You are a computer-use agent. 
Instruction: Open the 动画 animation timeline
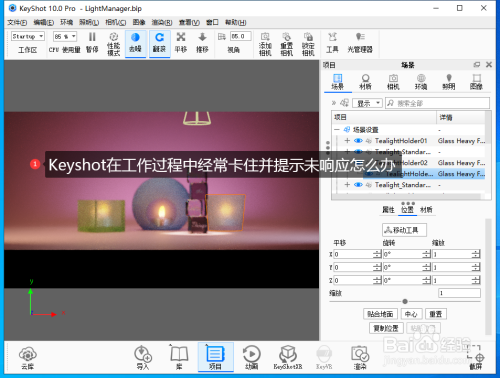(252, 358)
